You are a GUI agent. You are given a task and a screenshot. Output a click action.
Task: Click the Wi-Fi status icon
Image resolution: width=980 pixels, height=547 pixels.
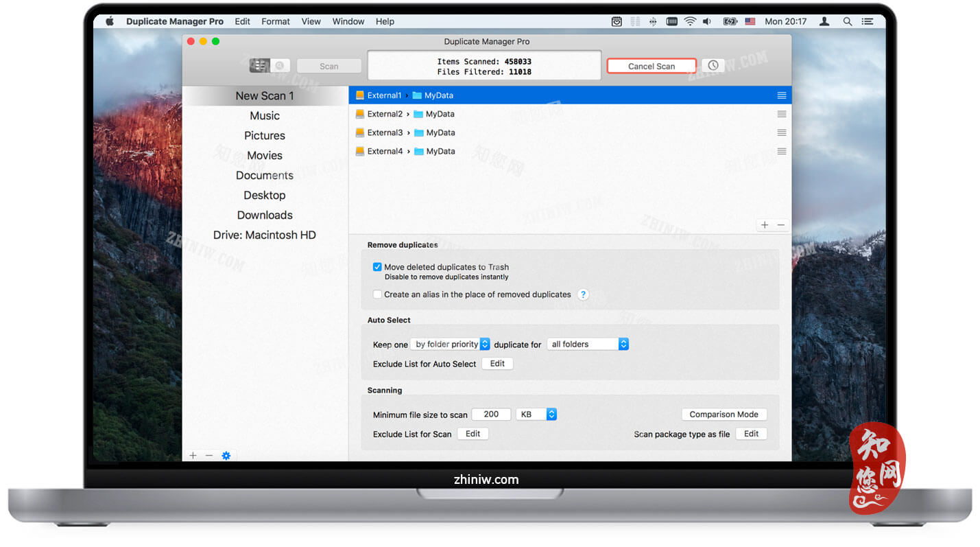(x=690, y=21)
